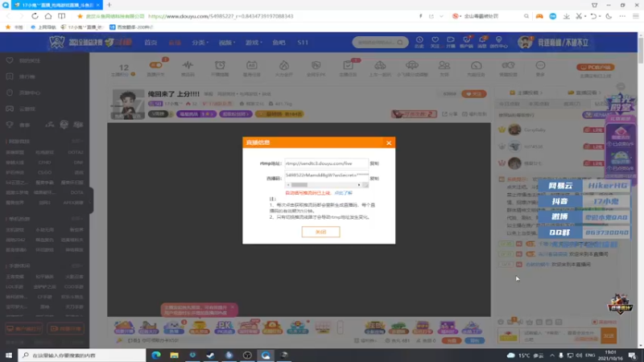Open the client download icon in header
Viewport: 644px width, 362px height.
(467, 43)
